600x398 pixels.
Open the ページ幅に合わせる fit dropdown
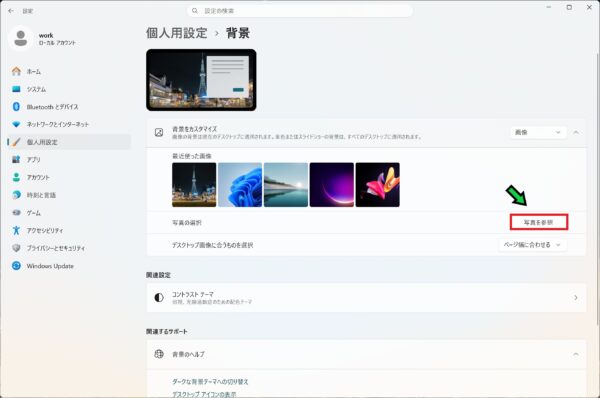(533, 245)
